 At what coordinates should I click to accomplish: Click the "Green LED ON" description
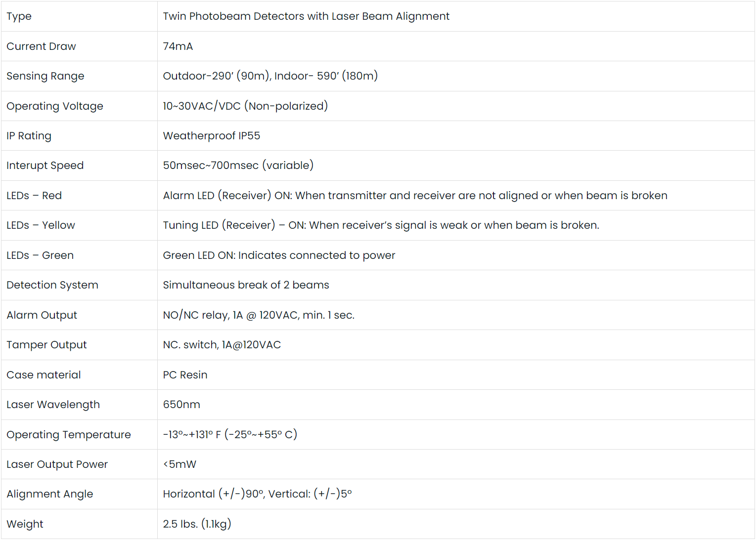[279, 255]
